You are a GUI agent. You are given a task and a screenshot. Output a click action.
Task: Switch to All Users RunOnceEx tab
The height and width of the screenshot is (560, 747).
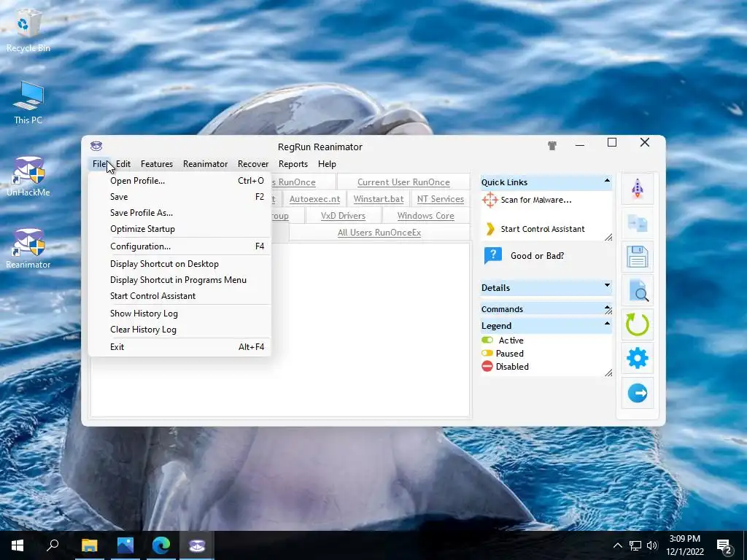pyautogui.click(x=379, y=233)
